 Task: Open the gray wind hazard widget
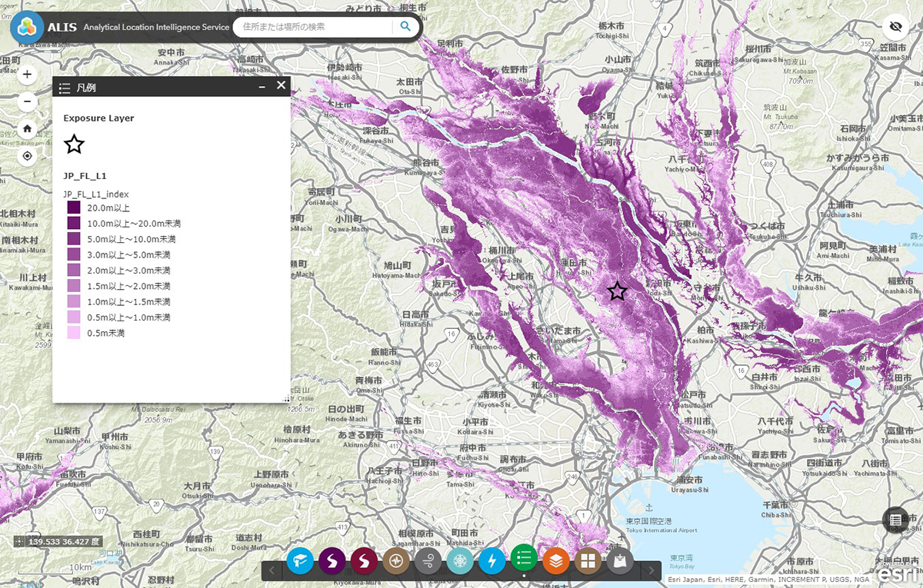click(428, 560)
